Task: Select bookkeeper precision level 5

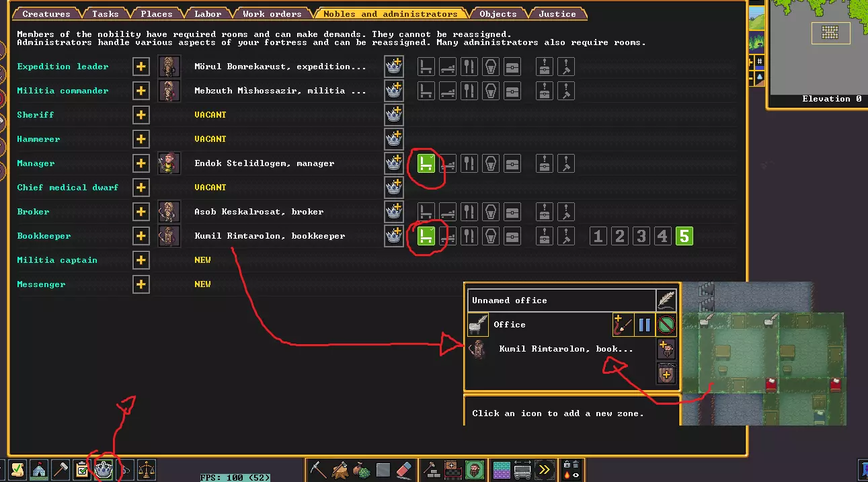Action: (684, 236)
